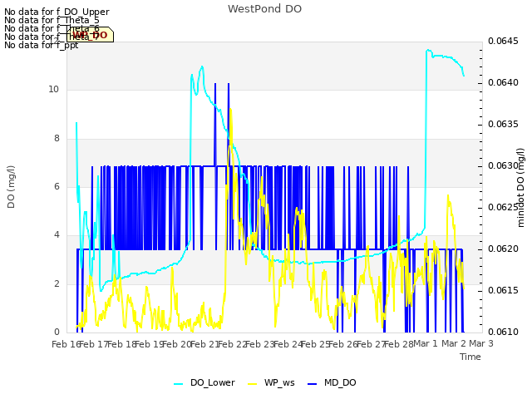This screenshot has height=399, width=532.
Task: Click the Mar 3 x-axis tick label
Action: 481,343
